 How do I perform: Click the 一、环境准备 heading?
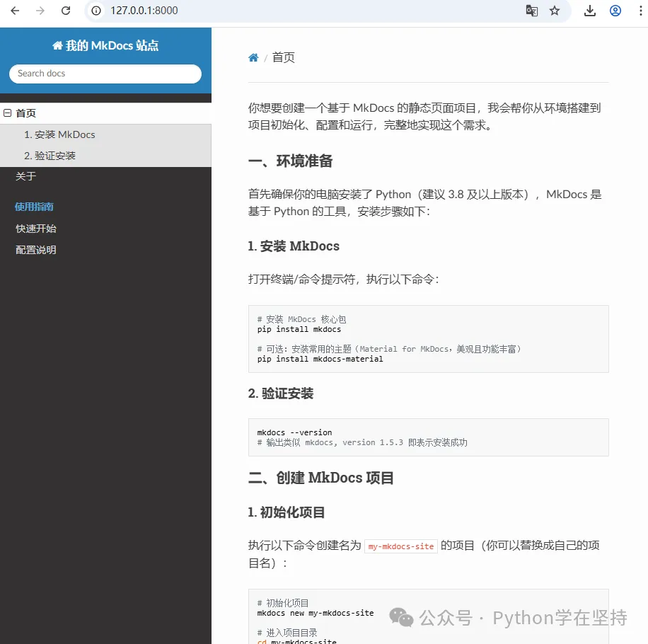click(x=291, y=161)
